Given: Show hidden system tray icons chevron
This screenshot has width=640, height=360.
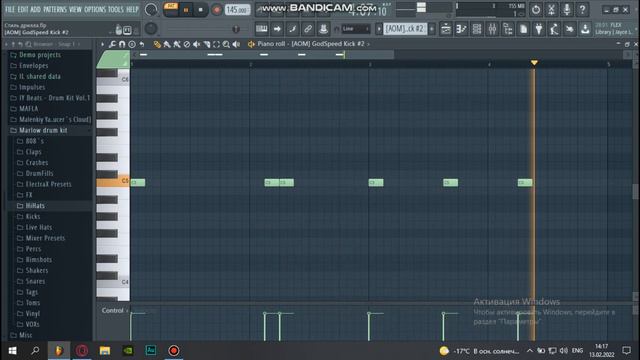Looking at the screenshot, I should (x=529, y=351).
